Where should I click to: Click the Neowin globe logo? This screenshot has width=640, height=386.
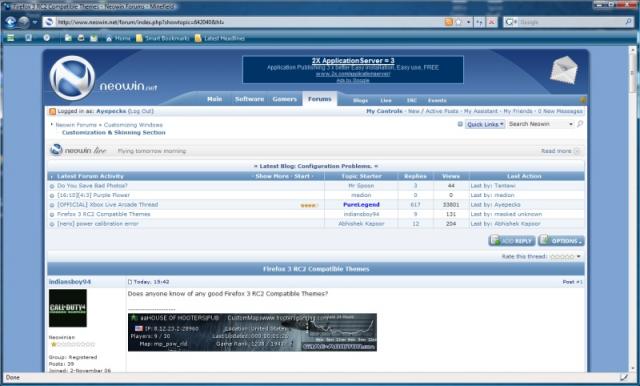[72, 78]
